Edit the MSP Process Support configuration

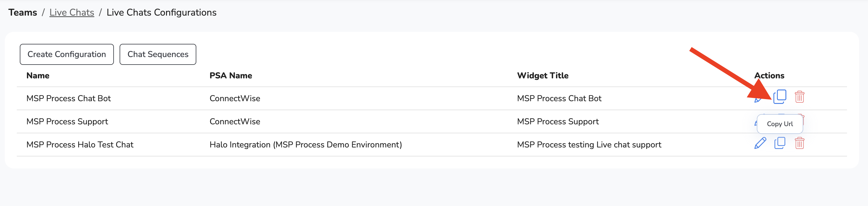[x=756, y=123]
